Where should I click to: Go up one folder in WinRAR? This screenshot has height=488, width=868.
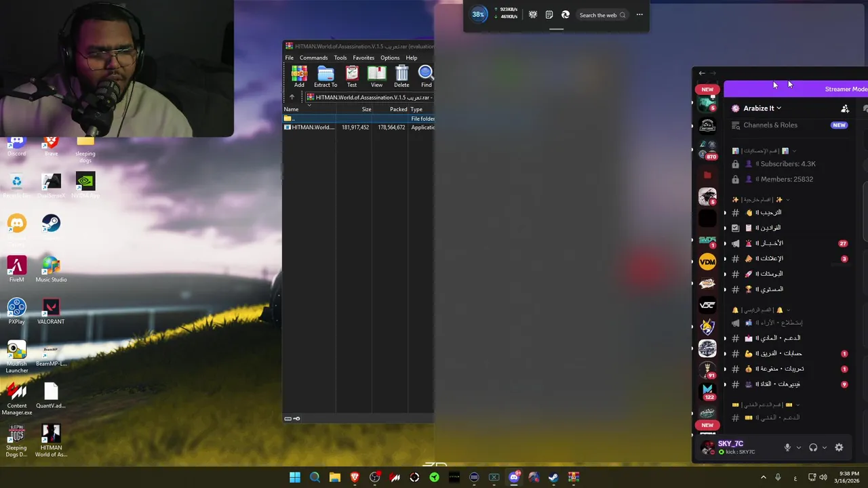tap(292, 98)
